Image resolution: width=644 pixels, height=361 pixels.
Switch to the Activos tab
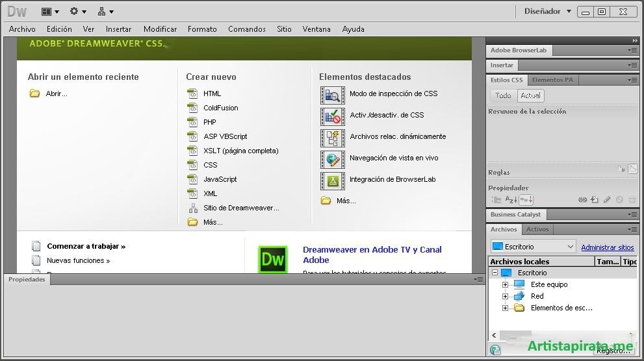coord(537,229)
